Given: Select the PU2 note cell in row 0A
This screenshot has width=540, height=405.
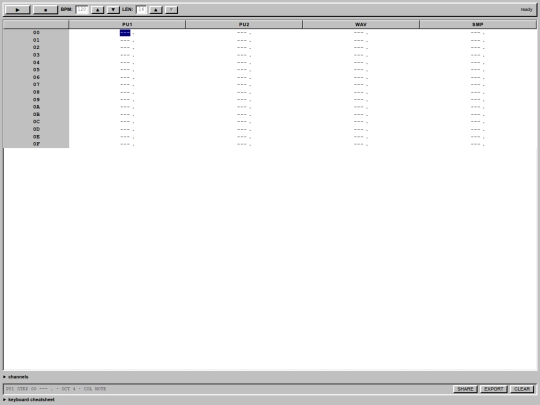Looking at the screenshot, I should [242, 107].
